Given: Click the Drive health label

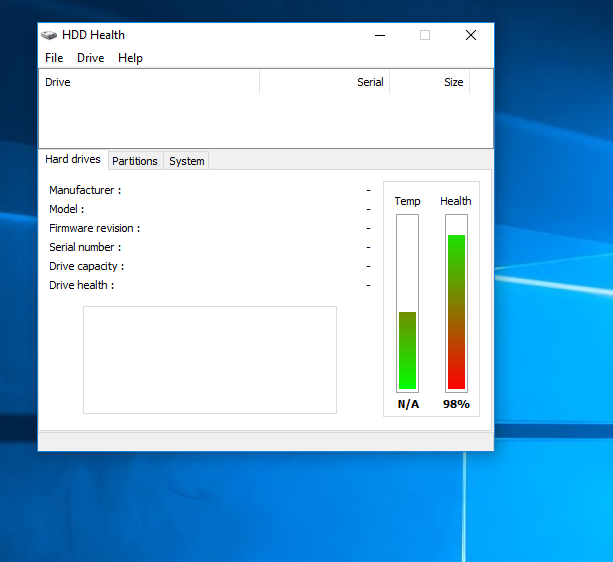Looking at the screenshot, I should (82, 285).
